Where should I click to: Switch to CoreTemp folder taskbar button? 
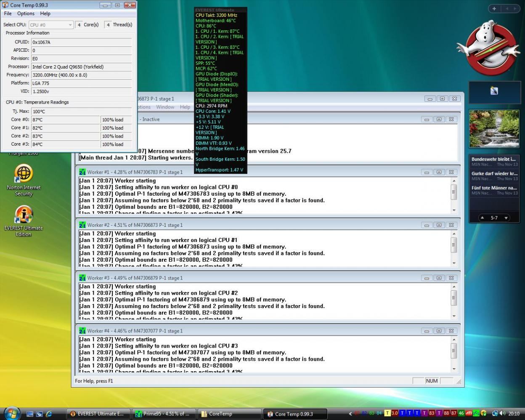pyautogui.click(x=229, y=414)
